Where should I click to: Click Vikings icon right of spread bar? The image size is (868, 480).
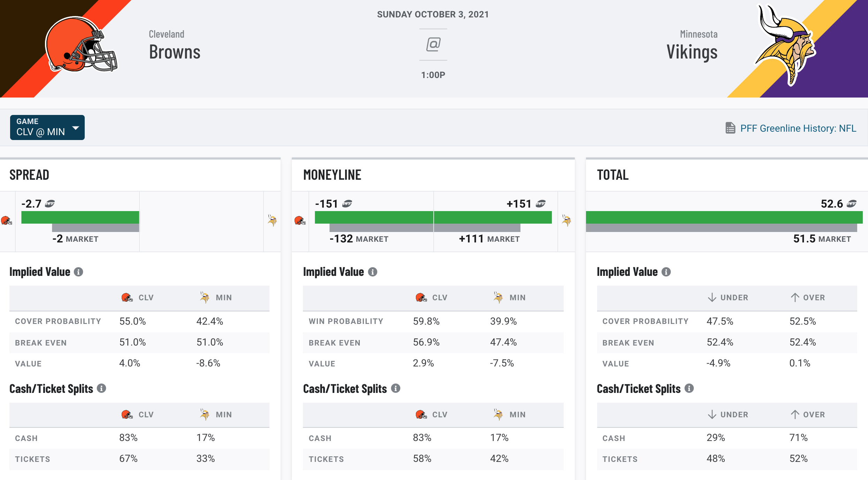(272, 220)
